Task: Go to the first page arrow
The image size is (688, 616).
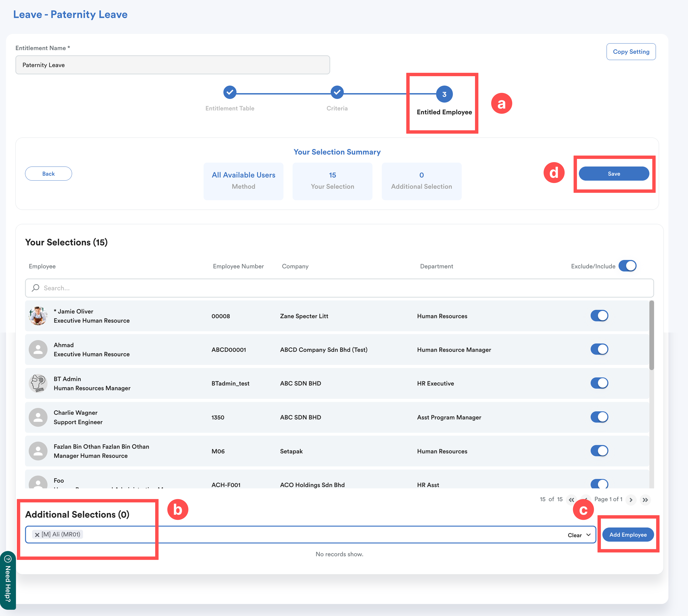Action: click(x=571, y=500)
